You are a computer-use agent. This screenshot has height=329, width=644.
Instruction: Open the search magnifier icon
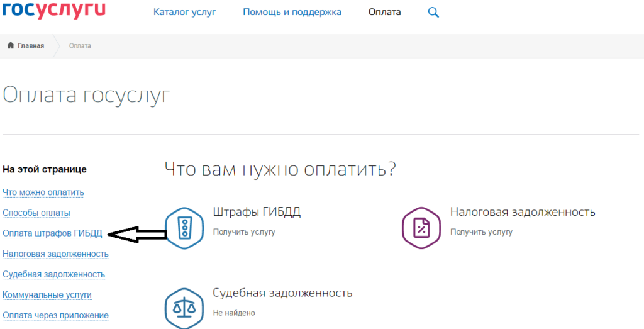click(x=433, y=12)
